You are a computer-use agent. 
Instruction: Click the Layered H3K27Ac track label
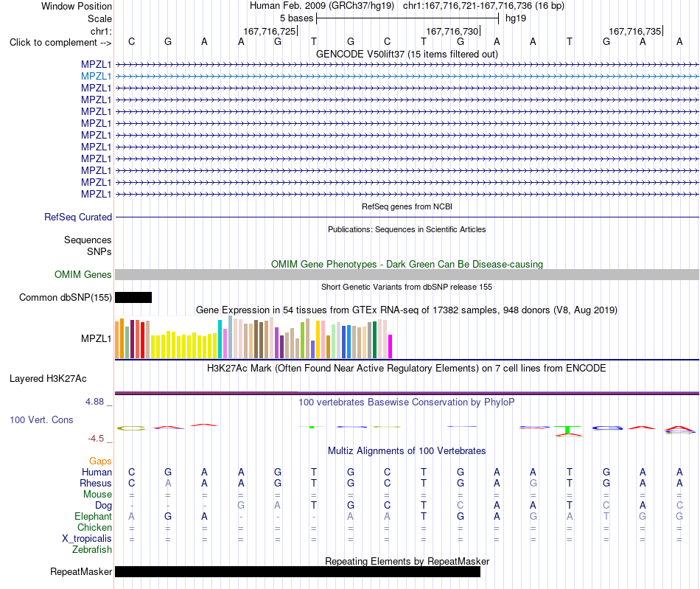[x=48, y=379]
